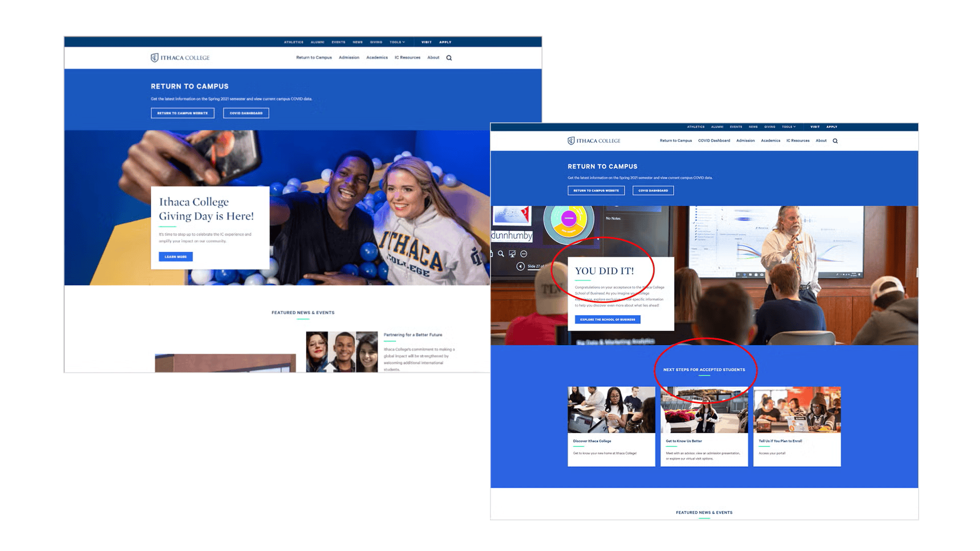Click Ithaca College shield logo on right page
This screenshot has width=980, height=551.
[571, 141]
